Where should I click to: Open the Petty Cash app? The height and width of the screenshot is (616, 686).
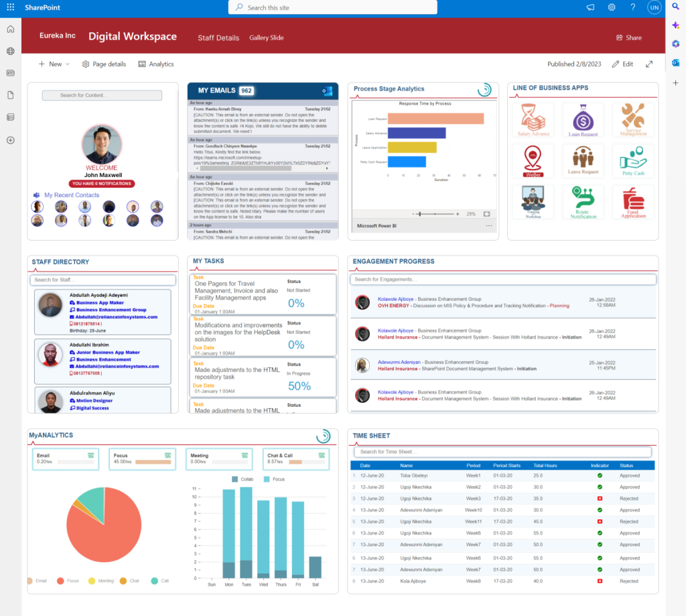pyautogui.click(x=633, y=161)
